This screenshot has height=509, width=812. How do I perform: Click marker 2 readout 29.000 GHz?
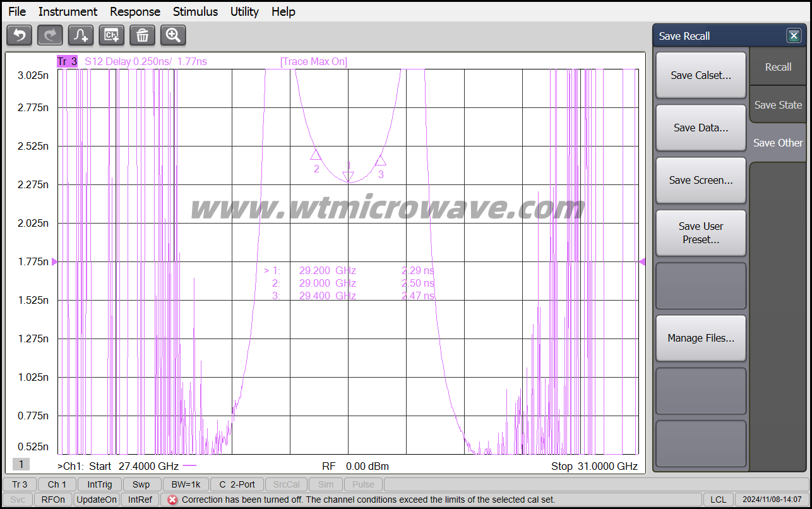tap(328, 283)
